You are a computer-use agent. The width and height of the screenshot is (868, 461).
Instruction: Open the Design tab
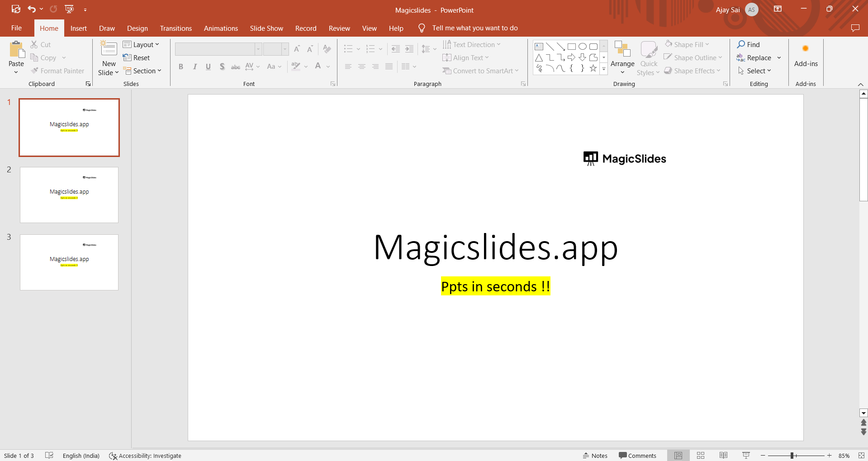click(137, 28)
